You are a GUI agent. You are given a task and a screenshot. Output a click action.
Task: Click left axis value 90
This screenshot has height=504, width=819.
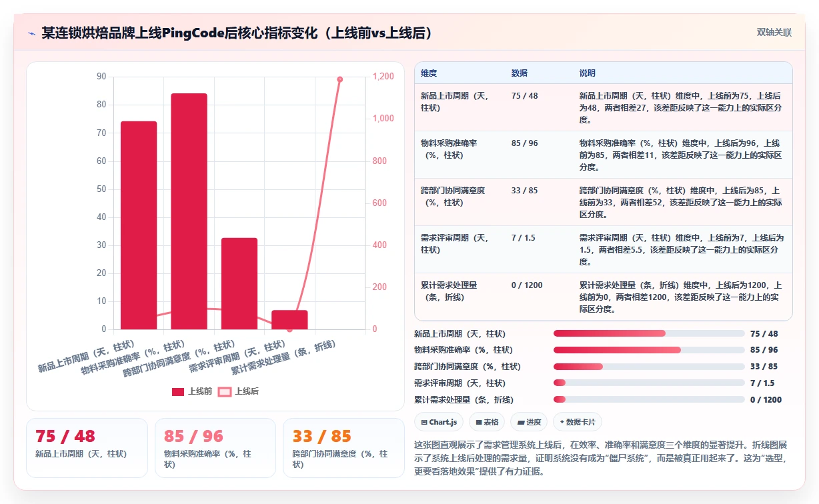(101, 77)
